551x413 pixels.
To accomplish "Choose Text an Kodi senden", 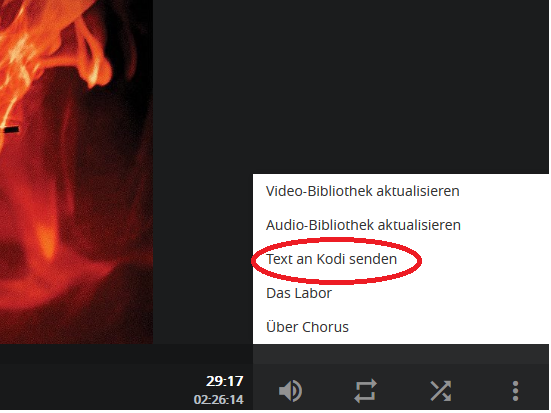I will point(401,259).
